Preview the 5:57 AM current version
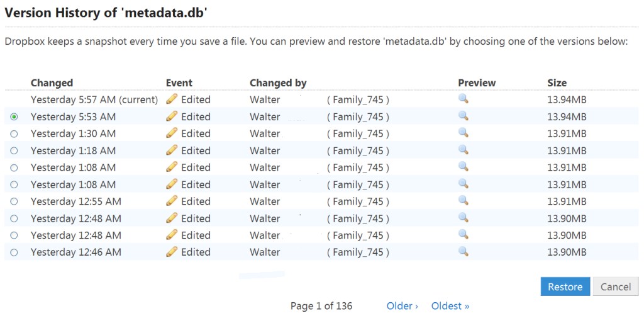Screen dimensions: 644x323 tap(464, 99)
